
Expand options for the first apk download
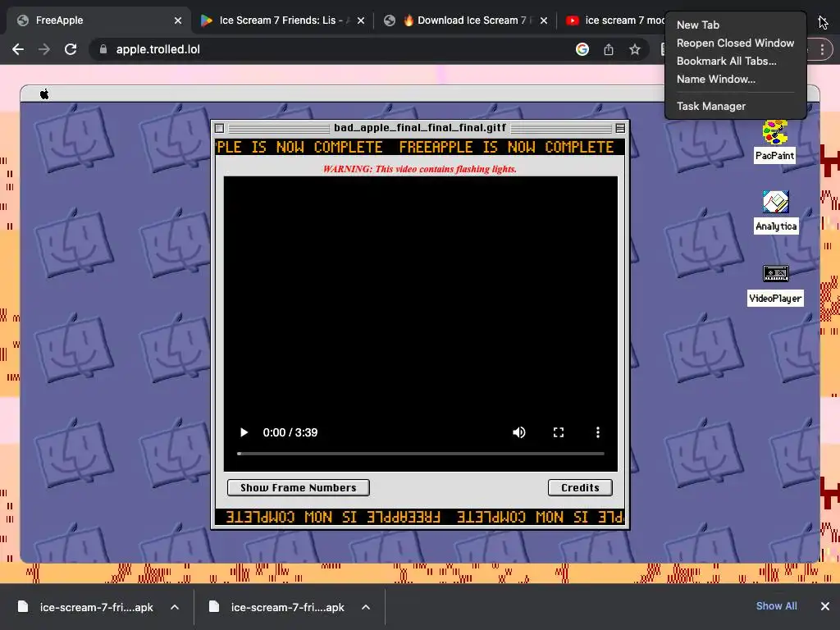(x=175, y=607)
